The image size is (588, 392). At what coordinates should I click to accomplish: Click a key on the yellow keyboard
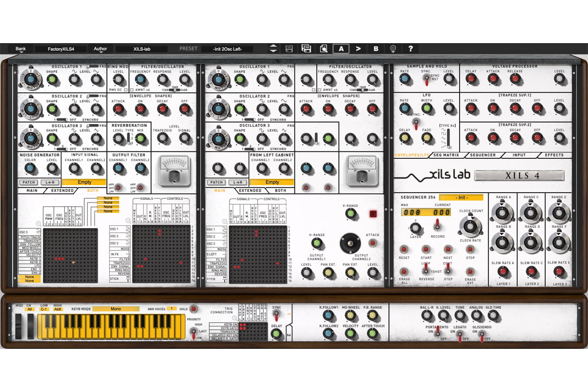[x=112, y=327]
